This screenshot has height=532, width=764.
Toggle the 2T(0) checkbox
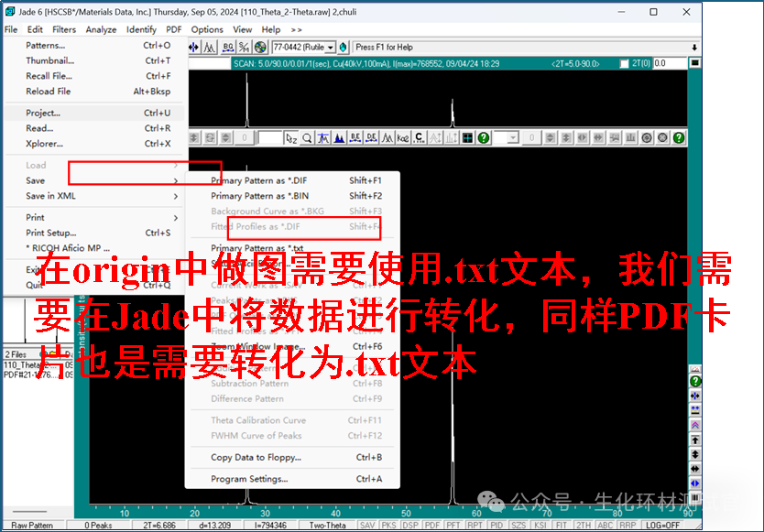[x=624, y=64]
